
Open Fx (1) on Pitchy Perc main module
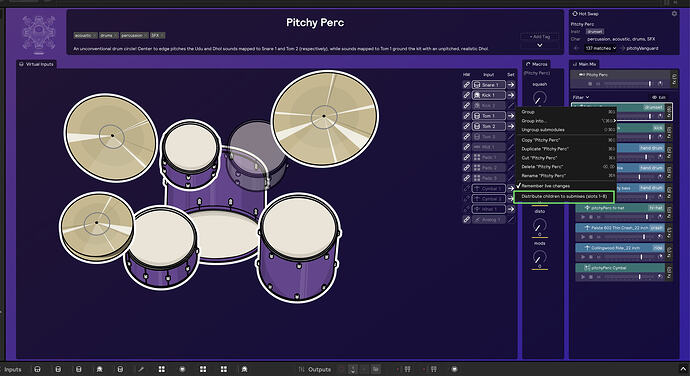click(x=675, y=79)
